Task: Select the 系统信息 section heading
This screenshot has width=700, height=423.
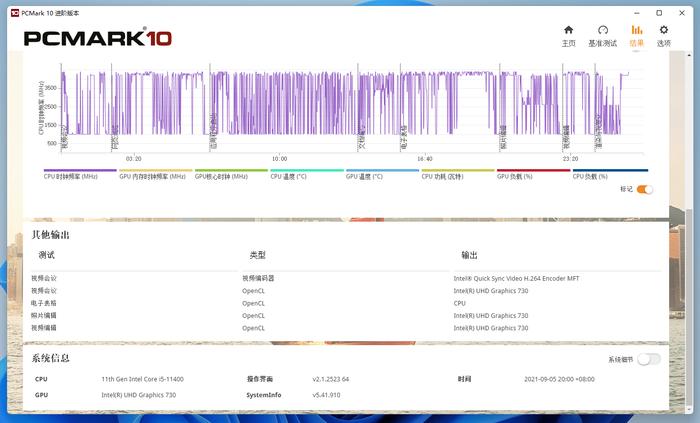Action: coord(50,358)
